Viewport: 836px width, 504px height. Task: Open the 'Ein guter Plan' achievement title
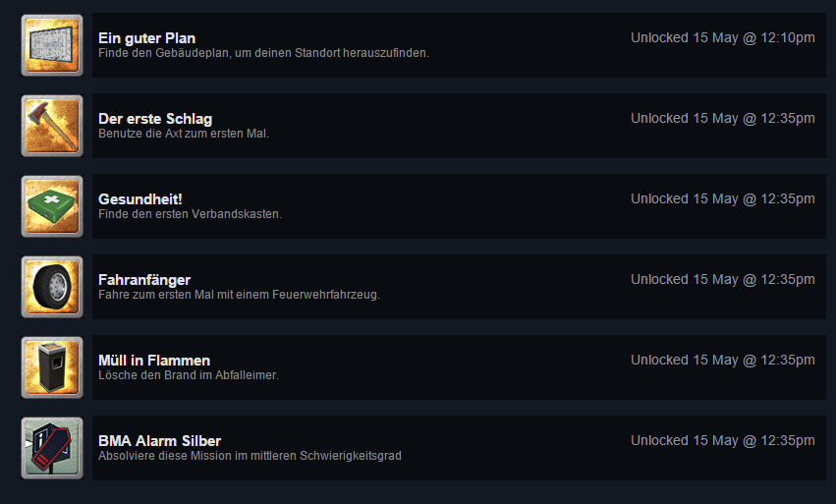click(146, 38)
